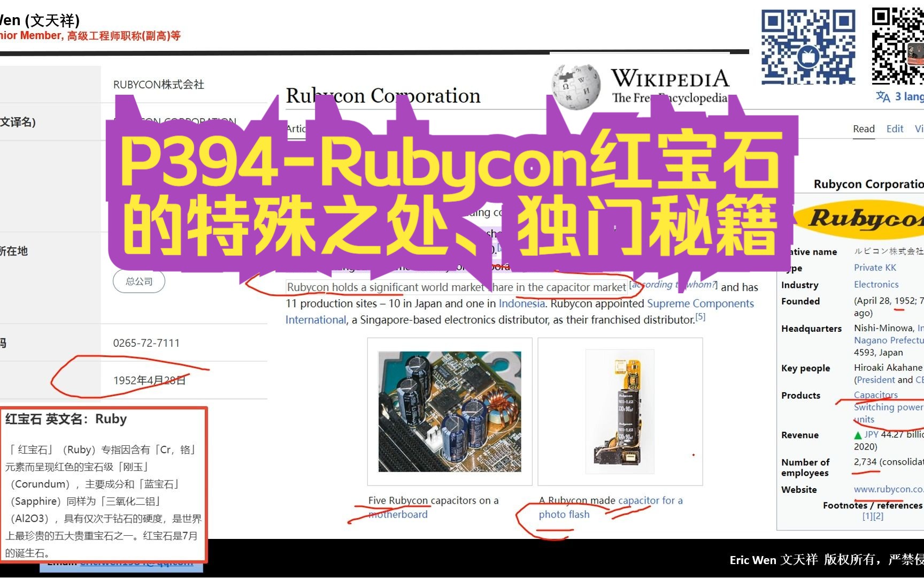This screenshot has width=924, height=578.
Task: Select the 红宝石 英文名: Ruby heading
Action: 66,419
